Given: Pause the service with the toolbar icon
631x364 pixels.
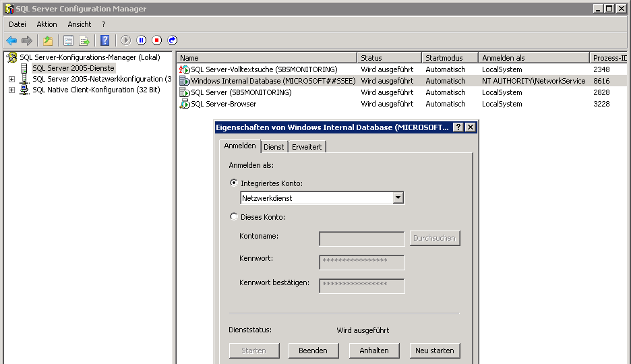Looking at the screenshot, I should point(141,40).
